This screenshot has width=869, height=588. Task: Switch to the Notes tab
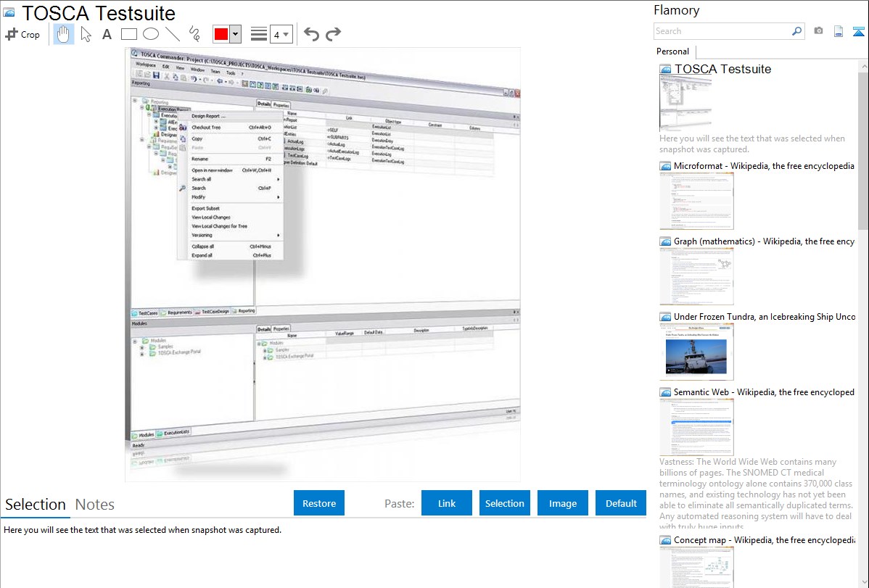click(95, 505)
